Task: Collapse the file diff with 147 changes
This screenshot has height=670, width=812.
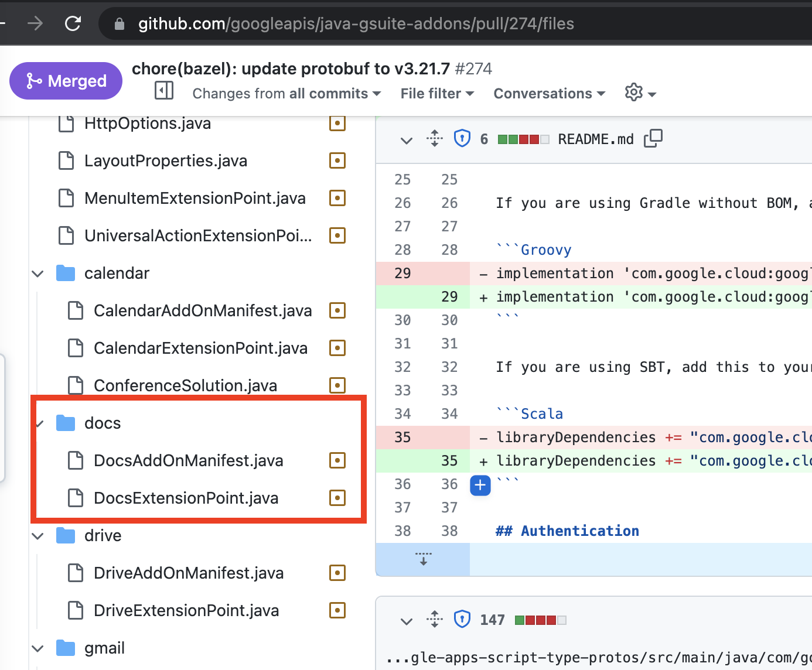Action: coord(406,621)
